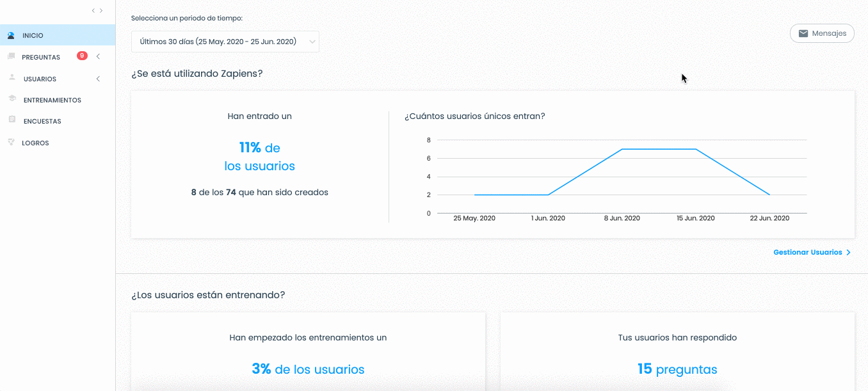Click the '22 Jun. 2020' chart axis label

pyautogui.click(x=769, y=218)
